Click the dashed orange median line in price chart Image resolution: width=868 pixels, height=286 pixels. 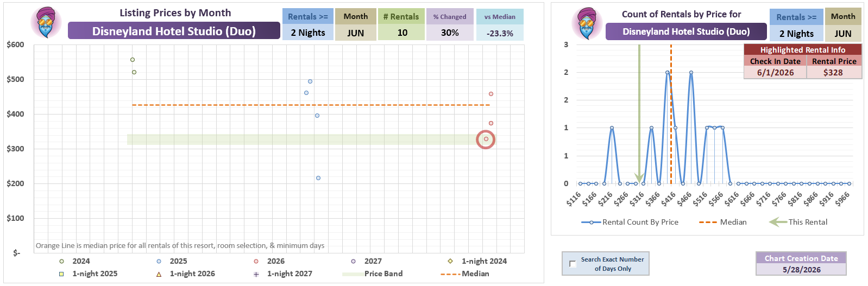[311, 105]
